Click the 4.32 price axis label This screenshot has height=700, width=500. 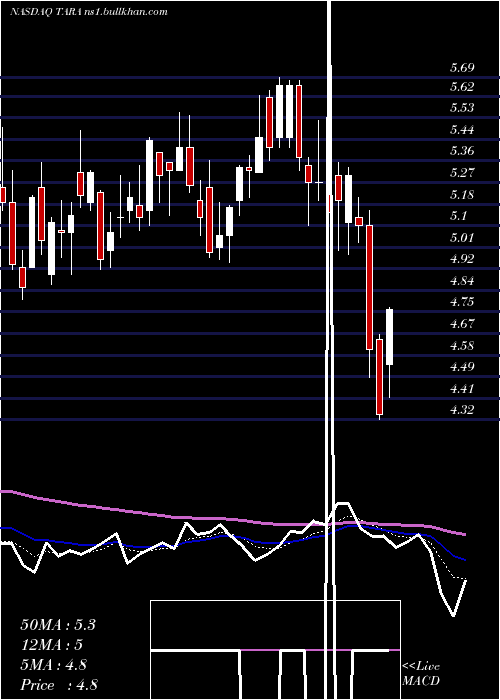462,410
